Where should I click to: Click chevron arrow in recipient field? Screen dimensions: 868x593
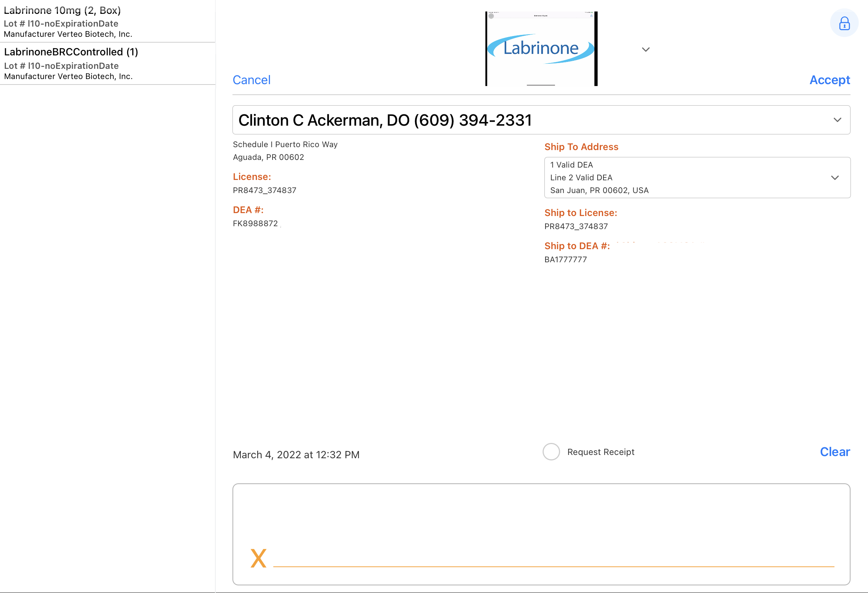(x=837, y=120)
